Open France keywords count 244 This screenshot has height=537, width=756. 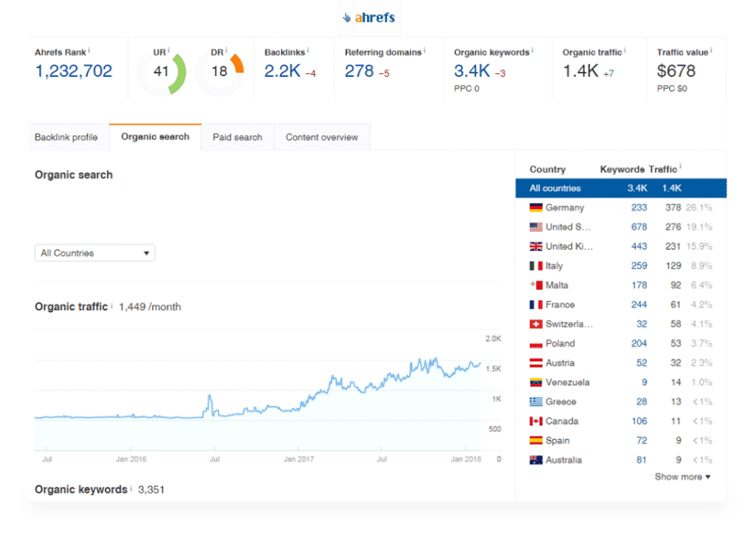639,305
